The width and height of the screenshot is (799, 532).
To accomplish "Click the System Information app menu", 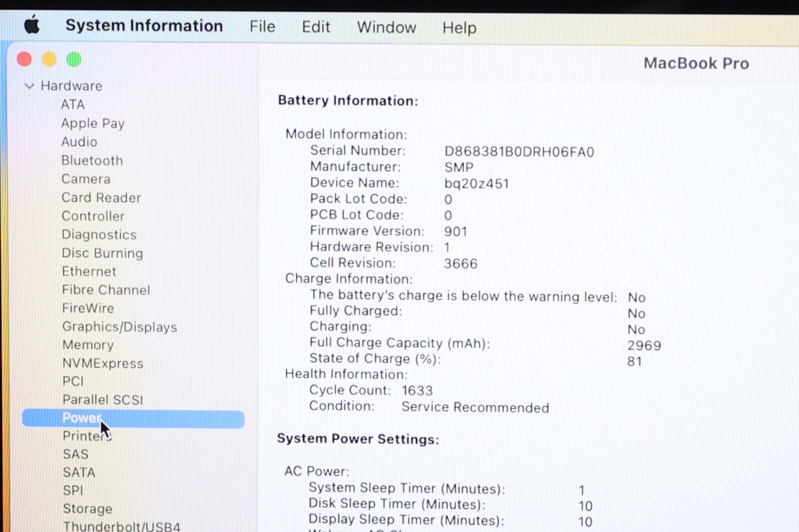I will coord(144,26).
